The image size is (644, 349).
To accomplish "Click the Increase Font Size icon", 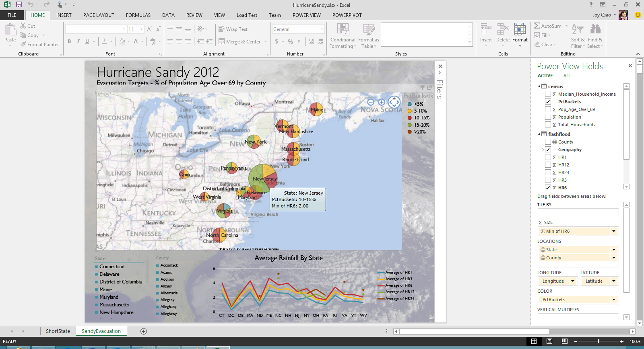I will coord(149,29).
